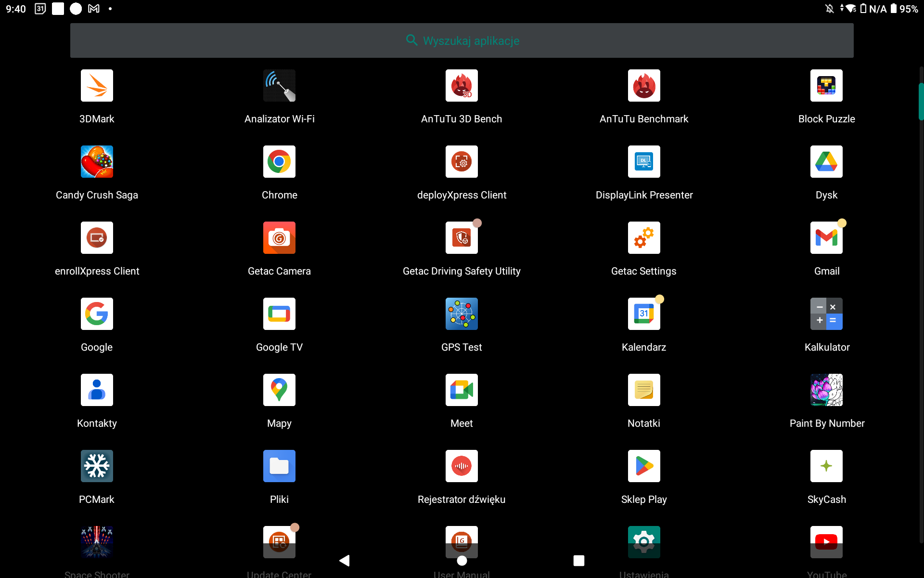
Task: Start AnTuTu Benchmark app
Action: 644,86
